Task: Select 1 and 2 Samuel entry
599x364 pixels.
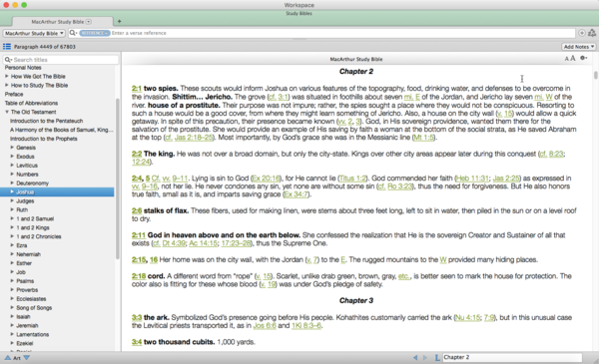Action: click(35, 218)
